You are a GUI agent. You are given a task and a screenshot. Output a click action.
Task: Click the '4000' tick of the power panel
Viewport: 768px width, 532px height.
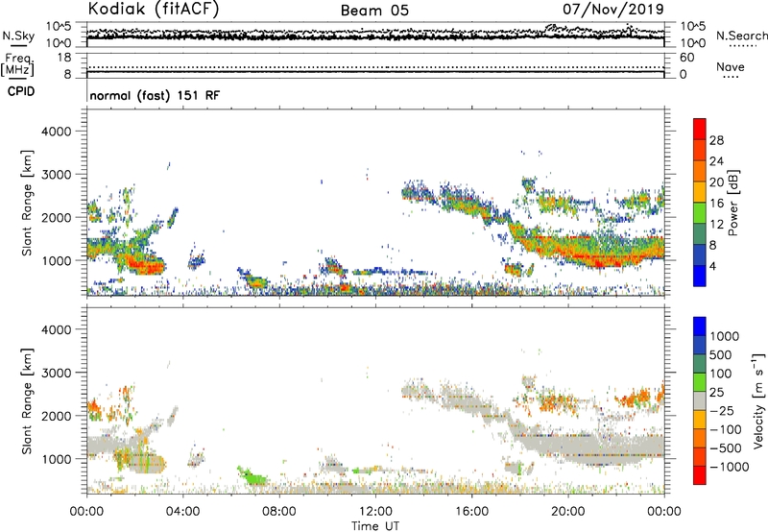coord(56,132)
